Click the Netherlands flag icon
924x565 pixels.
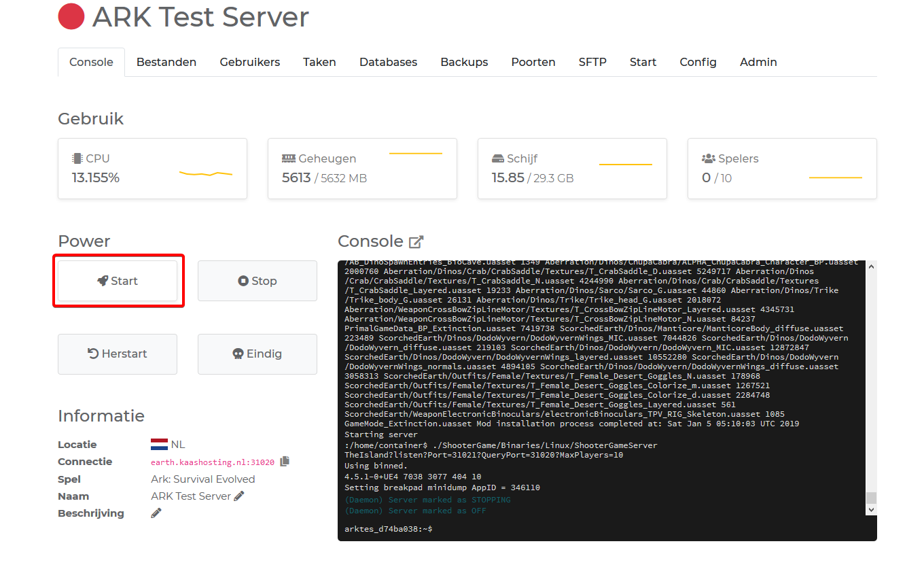(x=159, y=445)
